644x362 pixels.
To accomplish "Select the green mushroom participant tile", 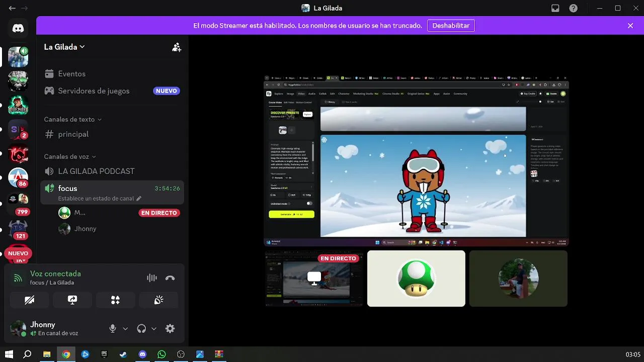I will 416,279.
